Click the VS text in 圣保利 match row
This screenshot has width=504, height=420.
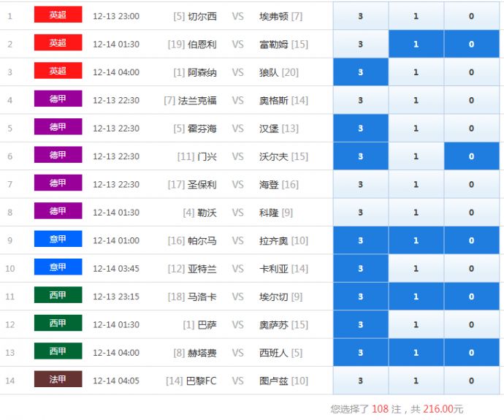(x=237, y=185)
